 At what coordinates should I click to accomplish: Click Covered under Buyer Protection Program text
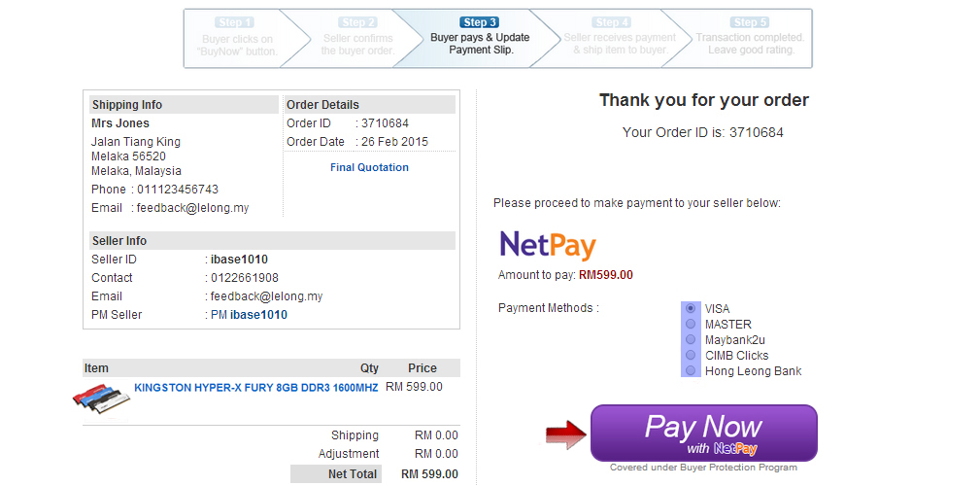(704, 468)
